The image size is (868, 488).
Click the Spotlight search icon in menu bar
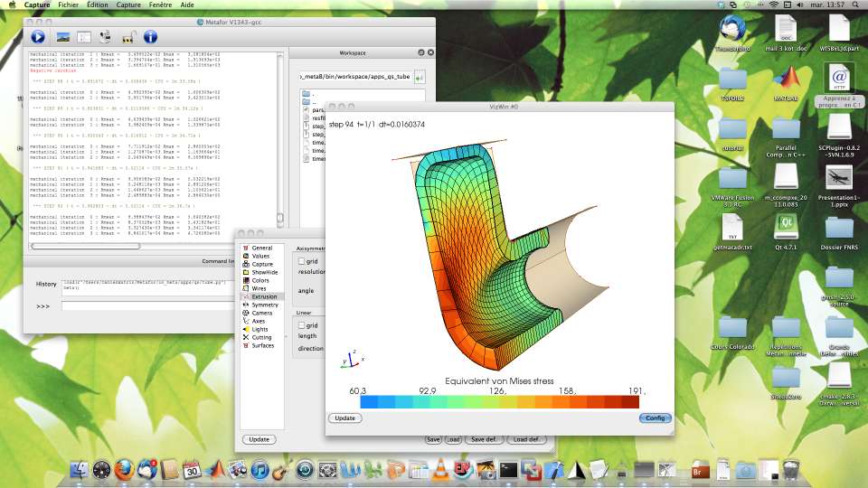(x=855, y=5)
